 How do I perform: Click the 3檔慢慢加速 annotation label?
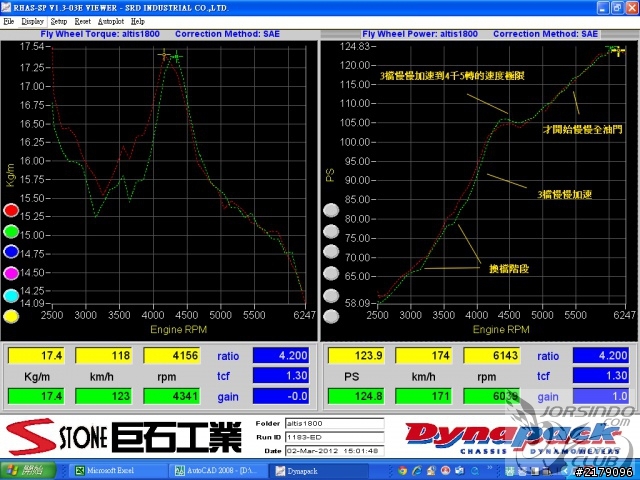point(564,195)
